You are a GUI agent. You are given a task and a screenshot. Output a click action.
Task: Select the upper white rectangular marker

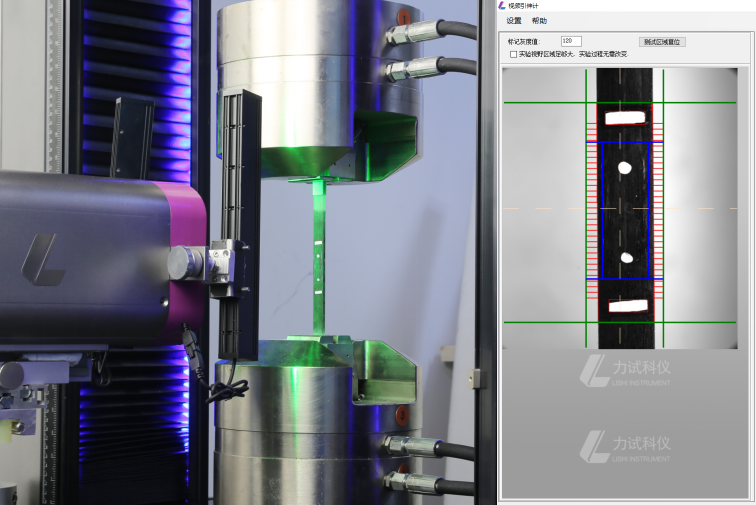point(626,117)
